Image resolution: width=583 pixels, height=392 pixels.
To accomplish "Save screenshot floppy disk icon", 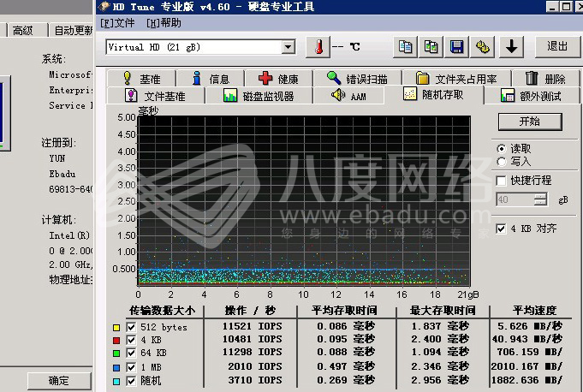I will (456, 47).
